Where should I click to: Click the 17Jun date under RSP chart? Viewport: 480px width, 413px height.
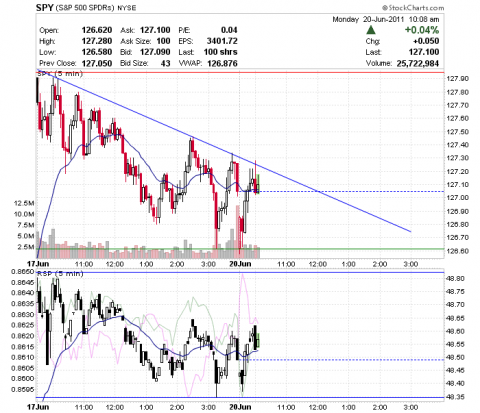click(38, 407)
